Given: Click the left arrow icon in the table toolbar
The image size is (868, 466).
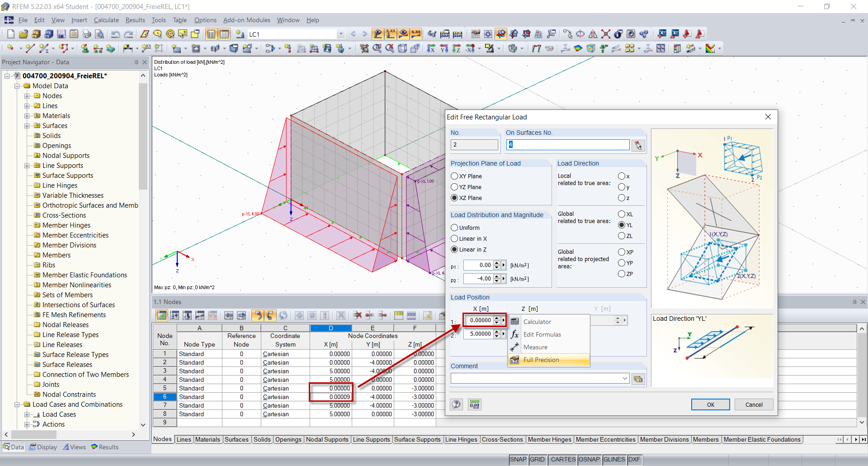Looking at the screenshot, I should [x=229, y=315].
